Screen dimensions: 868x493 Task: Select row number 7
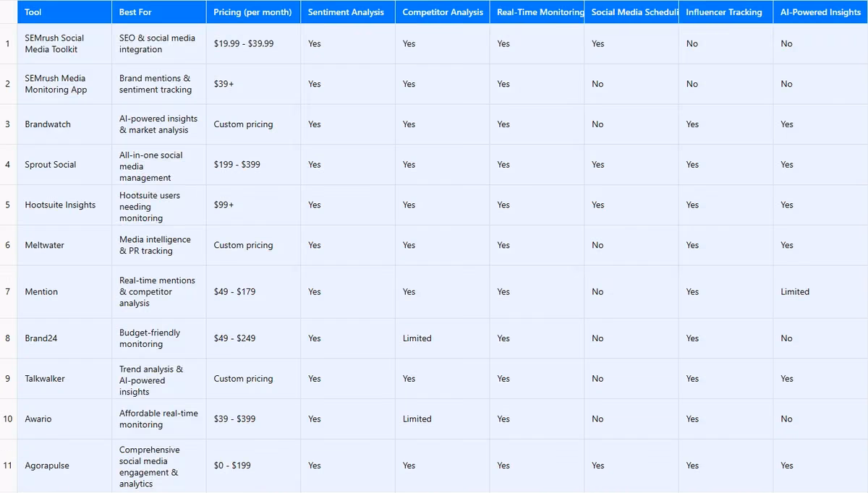(8, 292)
